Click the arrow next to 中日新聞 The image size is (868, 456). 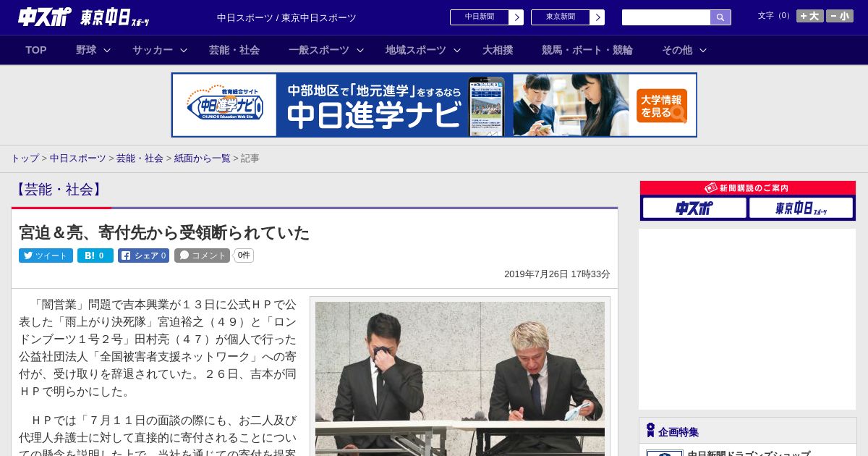pyautogui.click(x=516, y=17)
